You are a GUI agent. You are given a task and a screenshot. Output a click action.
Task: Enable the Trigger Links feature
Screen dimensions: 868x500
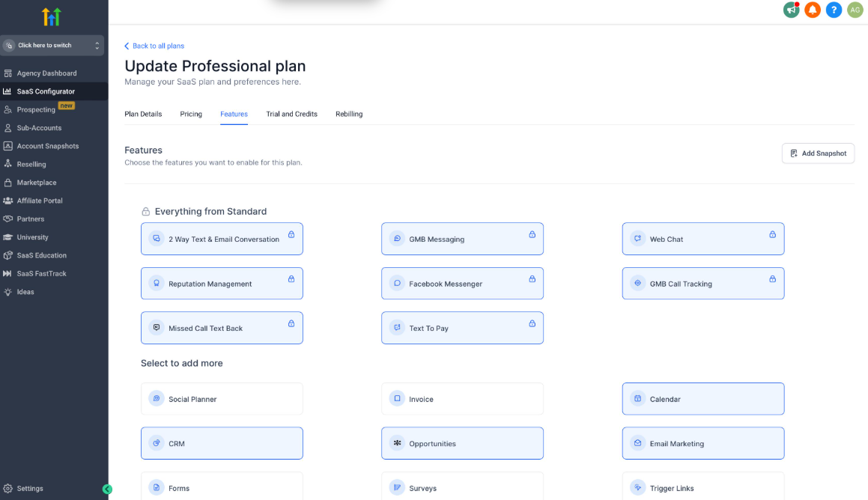703,487
